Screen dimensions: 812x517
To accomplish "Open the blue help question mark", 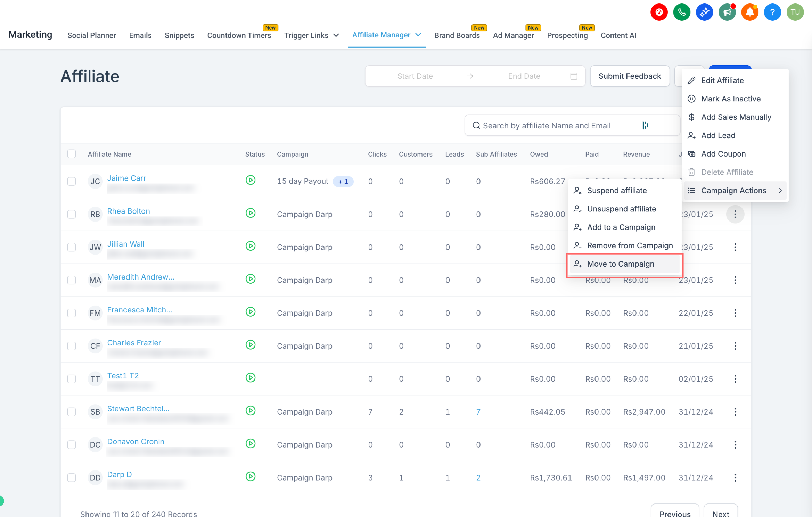I will [x=772, y=12].
